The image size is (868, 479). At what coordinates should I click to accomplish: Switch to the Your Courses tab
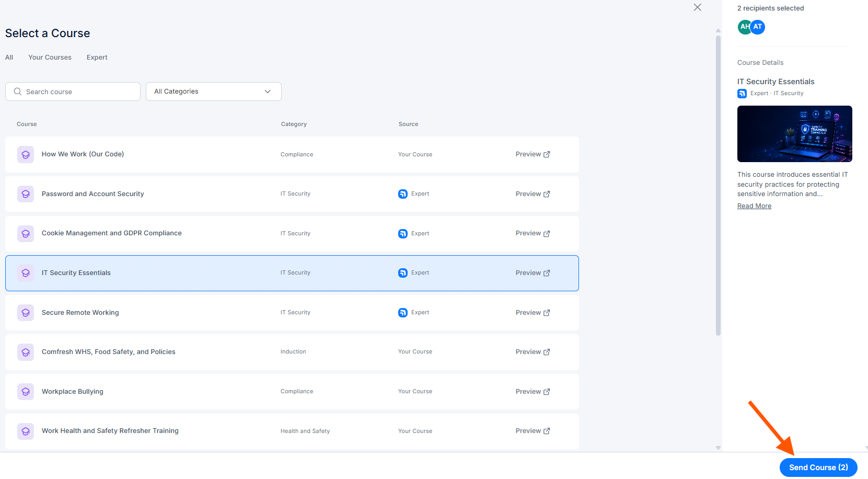(50, 58)
